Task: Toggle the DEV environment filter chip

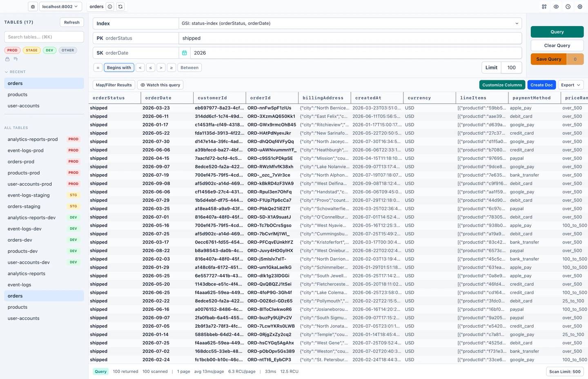Action: click(x=49, y=50)
